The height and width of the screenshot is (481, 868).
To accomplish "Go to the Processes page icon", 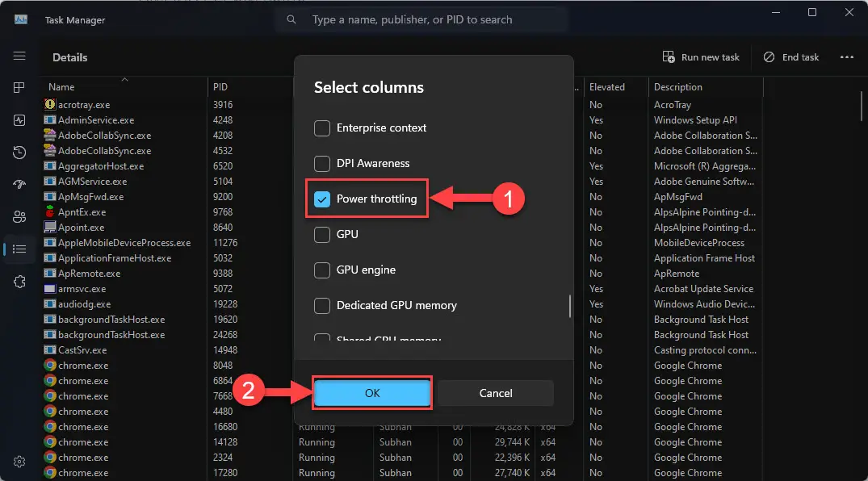I will 19,87.
